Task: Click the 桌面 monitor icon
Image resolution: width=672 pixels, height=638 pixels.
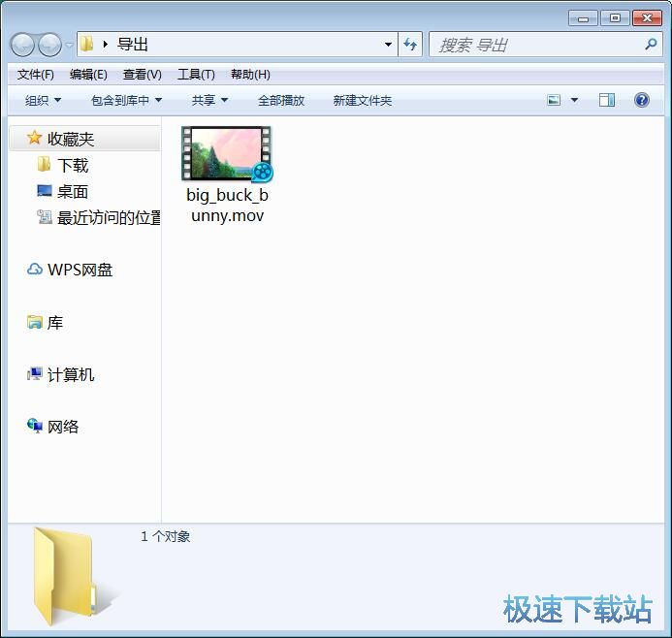Action: pos(45,191)
